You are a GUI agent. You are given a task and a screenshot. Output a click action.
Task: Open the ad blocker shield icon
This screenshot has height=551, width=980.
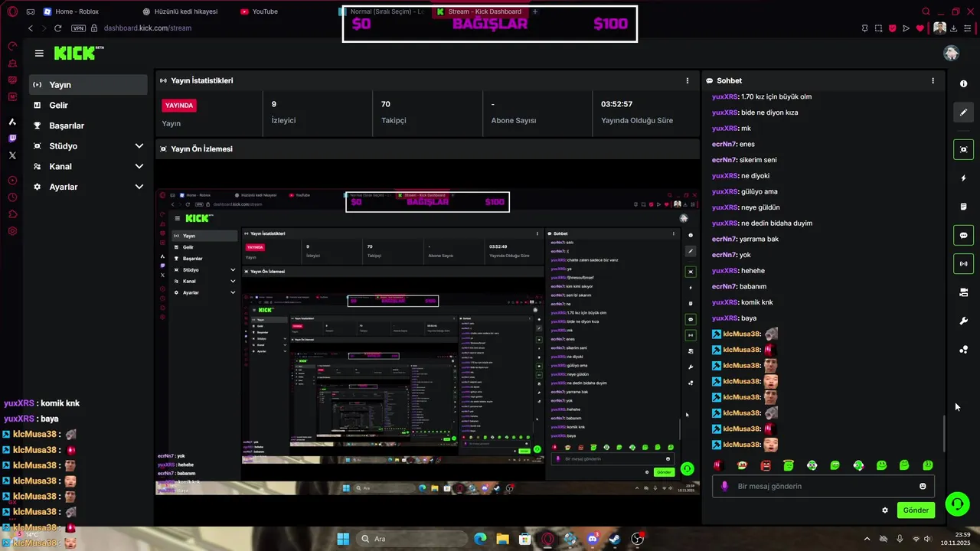click(892, 28)
